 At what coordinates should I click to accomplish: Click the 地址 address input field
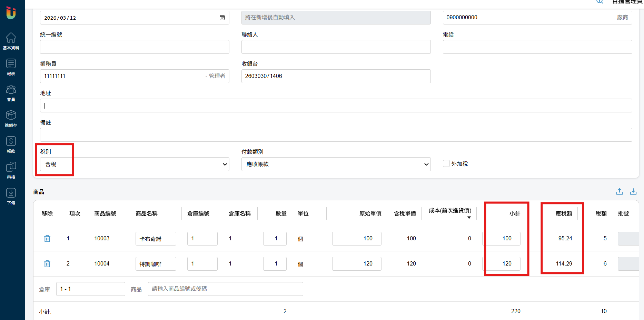pos(336,106)
